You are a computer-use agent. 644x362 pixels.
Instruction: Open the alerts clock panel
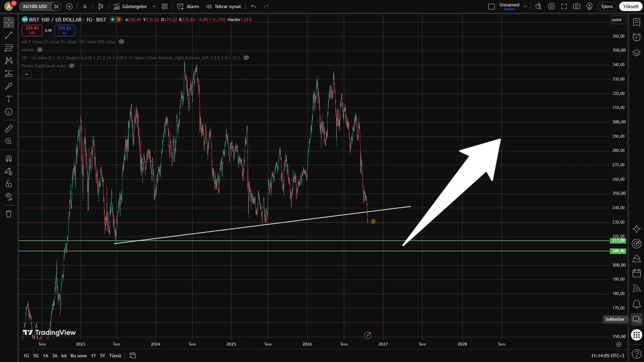636,38
